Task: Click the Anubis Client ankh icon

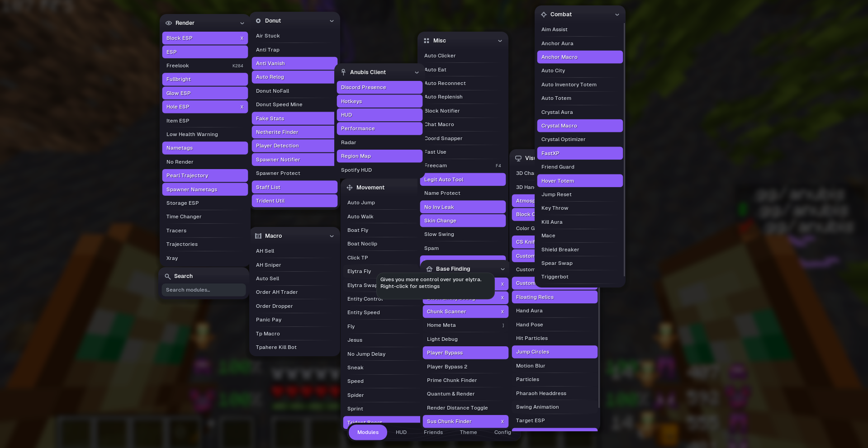Action: (x=343, y=72)
